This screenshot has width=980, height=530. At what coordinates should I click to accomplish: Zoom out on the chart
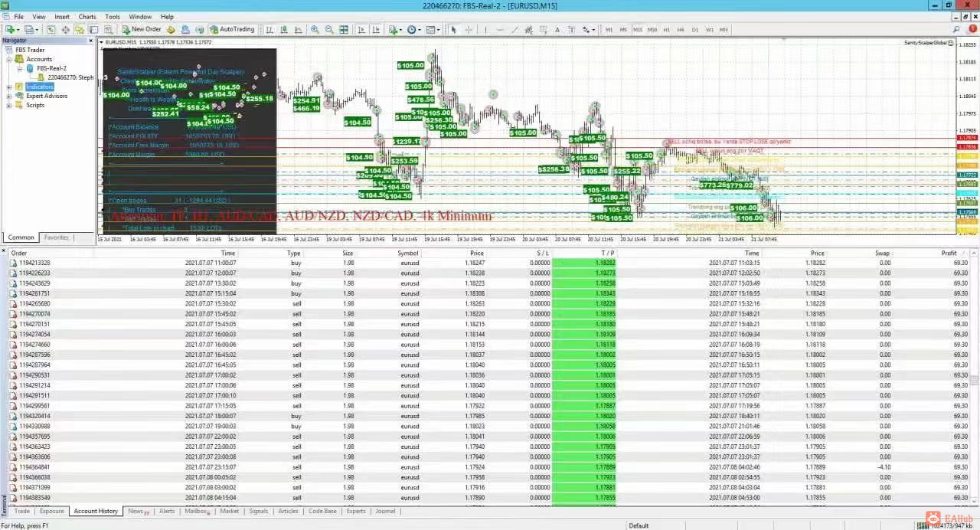[x=329, y=29]
